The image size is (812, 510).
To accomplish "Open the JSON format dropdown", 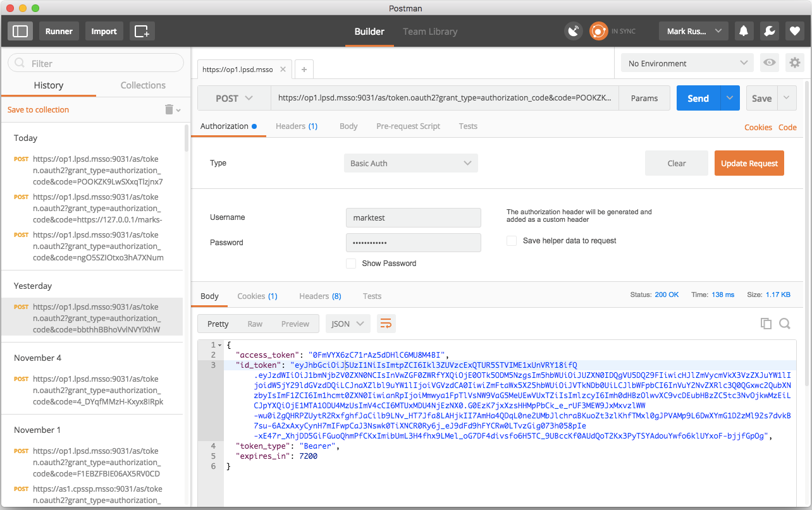I will click(x=348, y=324).
